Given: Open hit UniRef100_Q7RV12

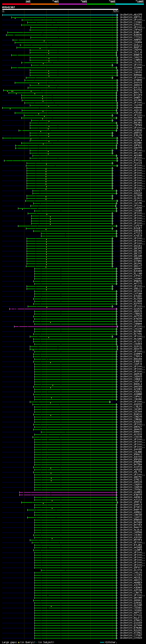Looking at the screenshot, I should 131,25.
